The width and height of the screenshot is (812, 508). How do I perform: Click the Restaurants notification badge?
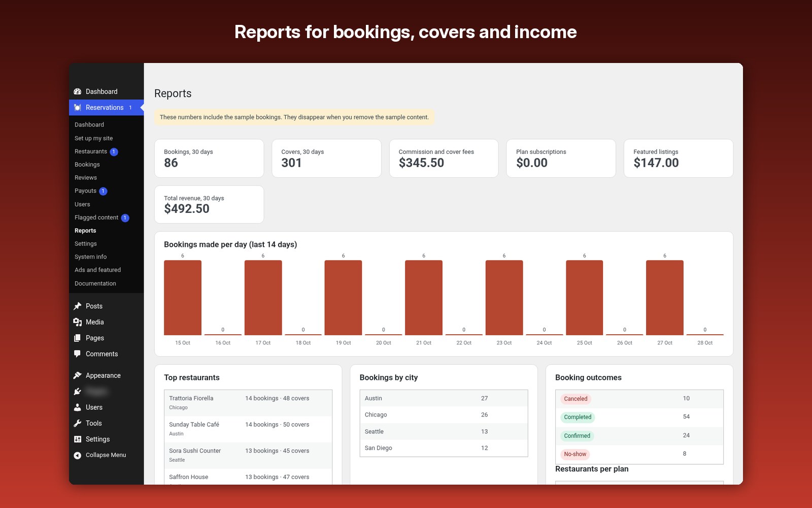(114, 152)
